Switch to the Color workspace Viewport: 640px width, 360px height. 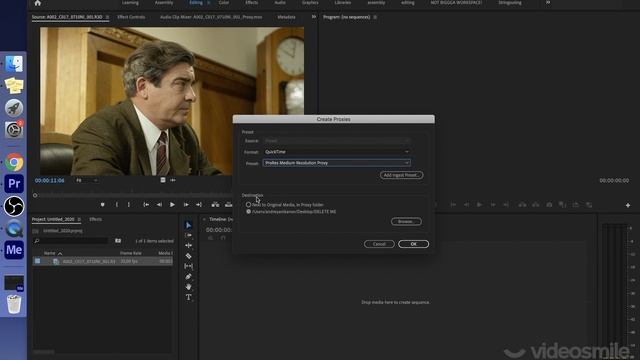(x=224, y=3)
